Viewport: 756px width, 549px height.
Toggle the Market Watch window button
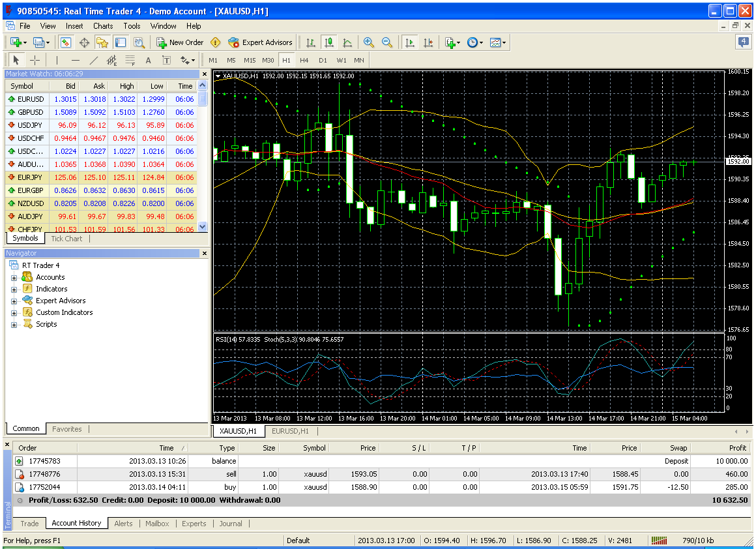point(66,42)
